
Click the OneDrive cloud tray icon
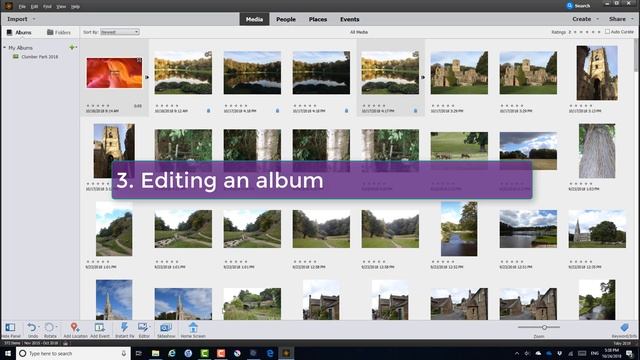538,353
